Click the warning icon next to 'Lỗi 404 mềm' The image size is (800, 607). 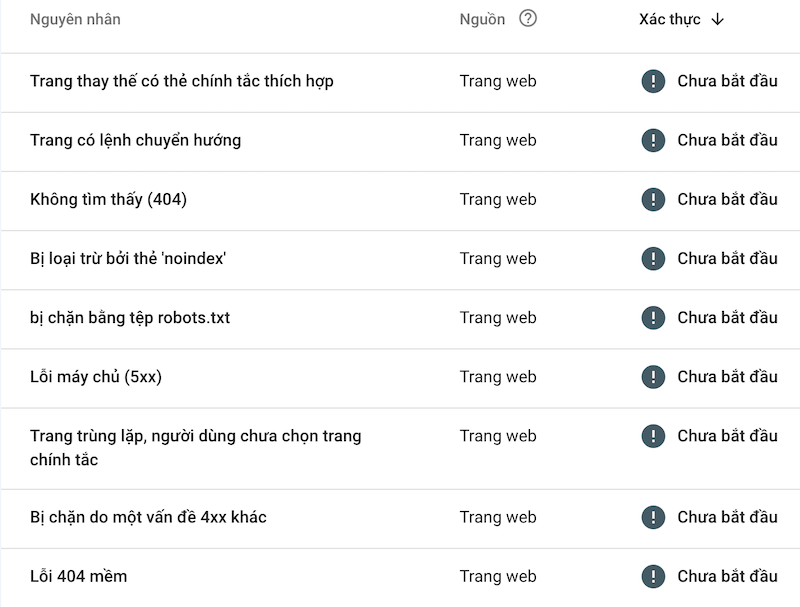point(652,576)
